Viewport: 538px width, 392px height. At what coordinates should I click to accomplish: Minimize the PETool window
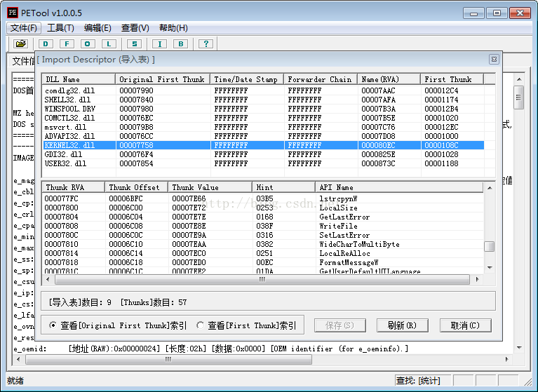[474, 13]
